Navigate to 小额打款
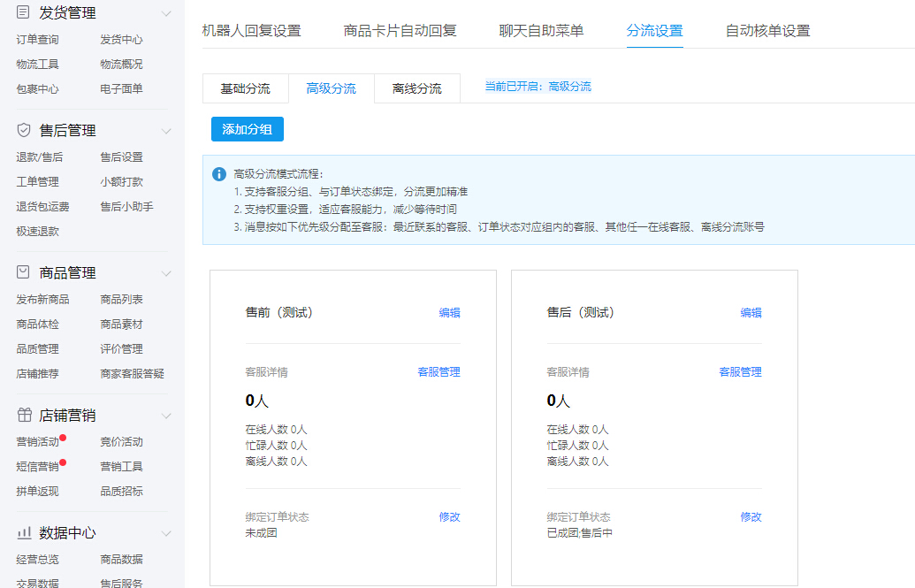The image size is (915, 588). click(121, 181)
